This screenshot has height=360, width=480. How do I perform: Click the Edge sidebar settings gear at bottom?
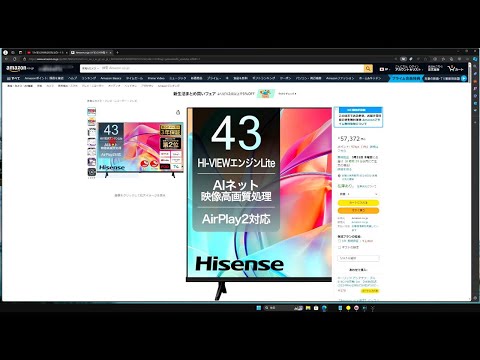pos(475,298)
